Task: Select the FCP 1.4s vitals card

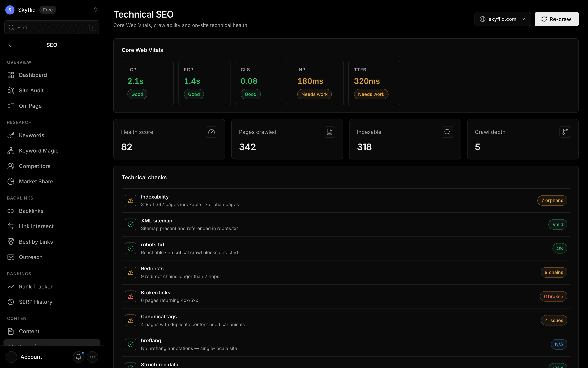Action: click(x=204, y=83)
